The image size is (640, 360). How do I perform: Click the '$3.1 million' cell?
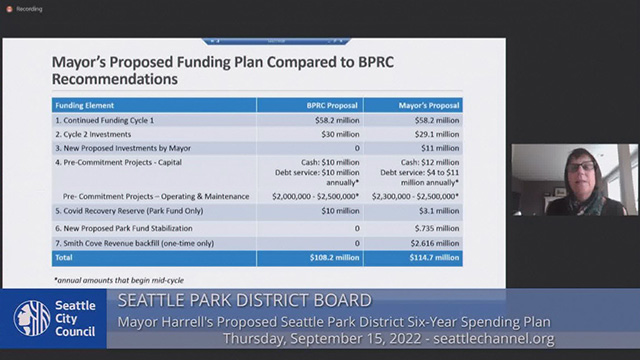(439, 211)
